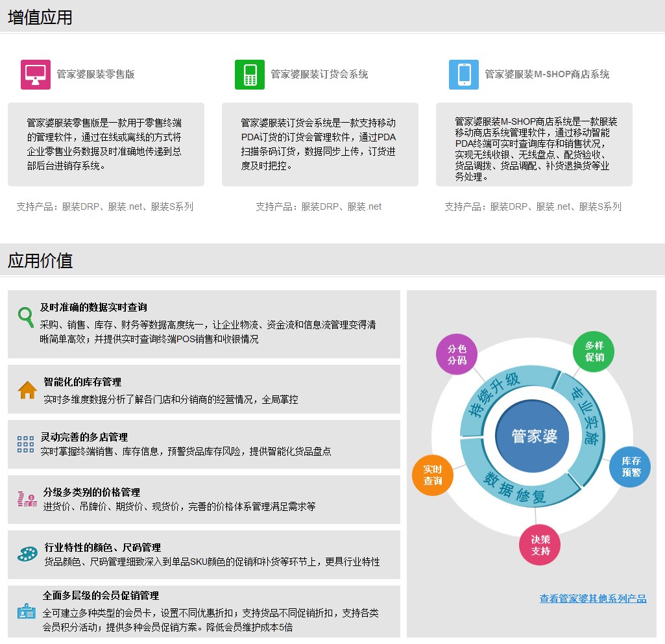665x644 pixels.
Task: Click the green PDA icon for 订货会系统
Action: coord(250,75)
